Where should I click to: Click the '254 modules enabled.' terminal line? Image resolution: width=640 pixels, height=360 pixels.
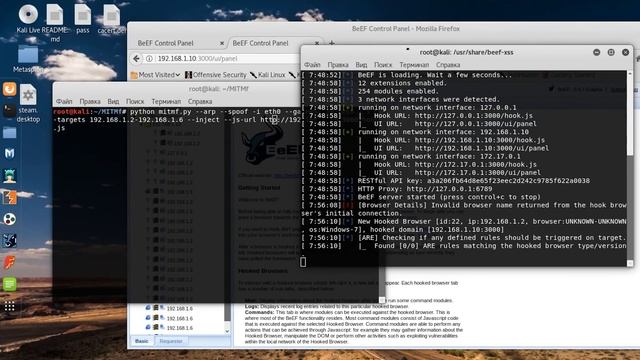398,91
